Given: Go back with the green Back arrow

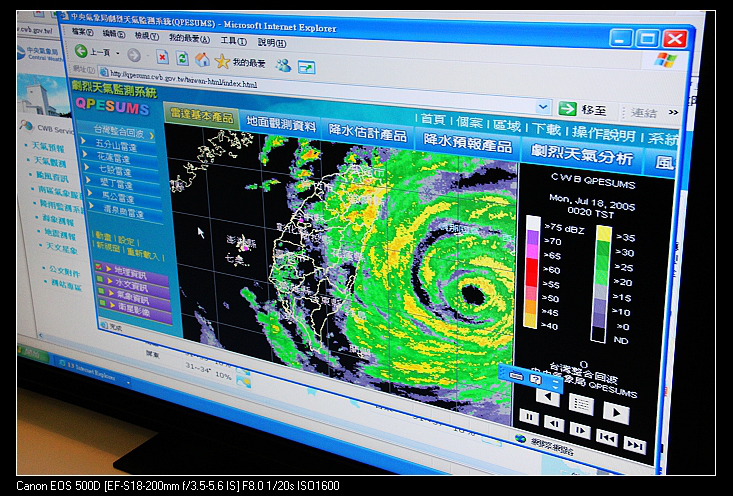Looking at the screenshot, I should click(81, 51).
